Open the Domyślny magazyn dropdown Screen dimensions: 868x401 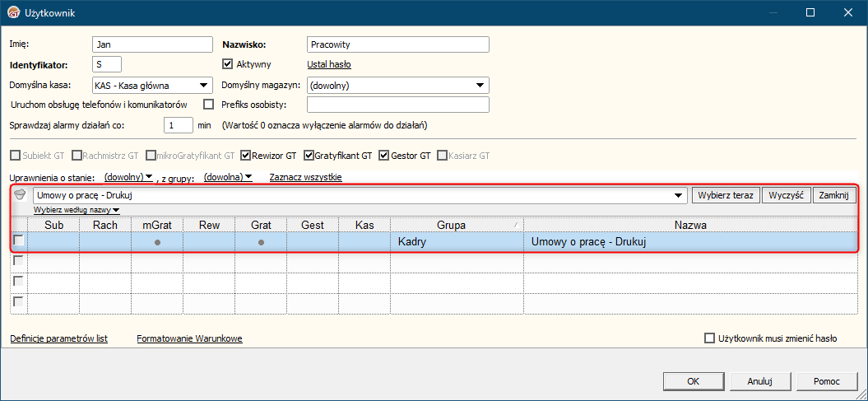[x=480, y=86]
